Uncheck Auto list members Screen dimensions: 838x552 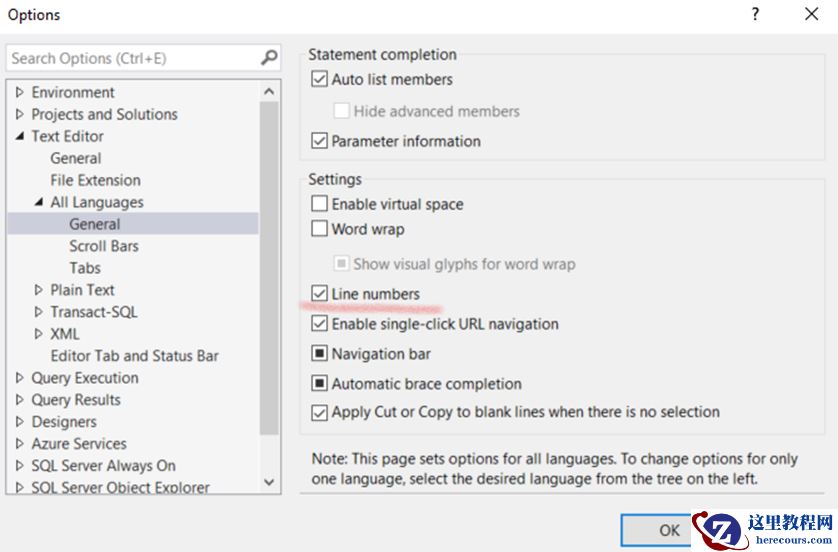click(320, 79)
